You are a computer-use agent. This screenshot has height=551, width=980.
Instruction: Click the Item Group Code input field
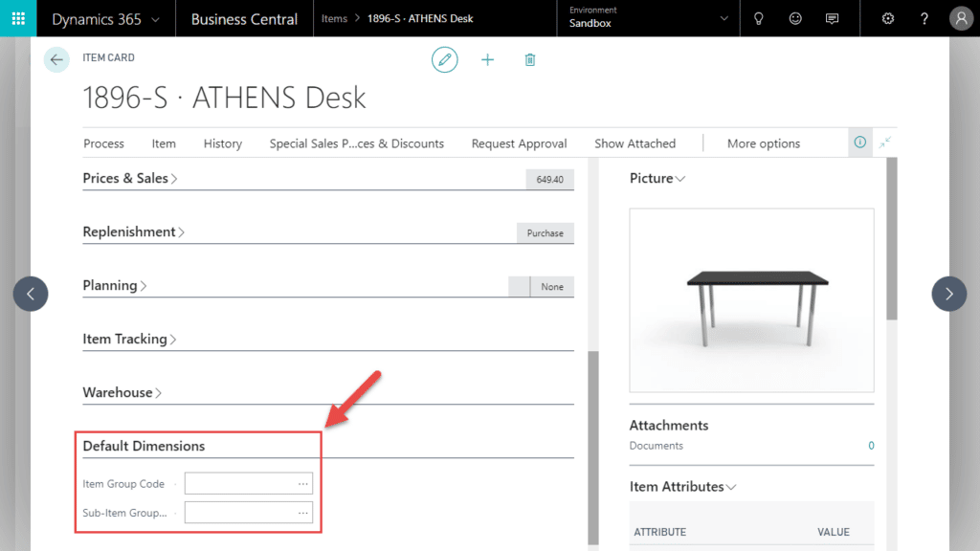[241, 483]
